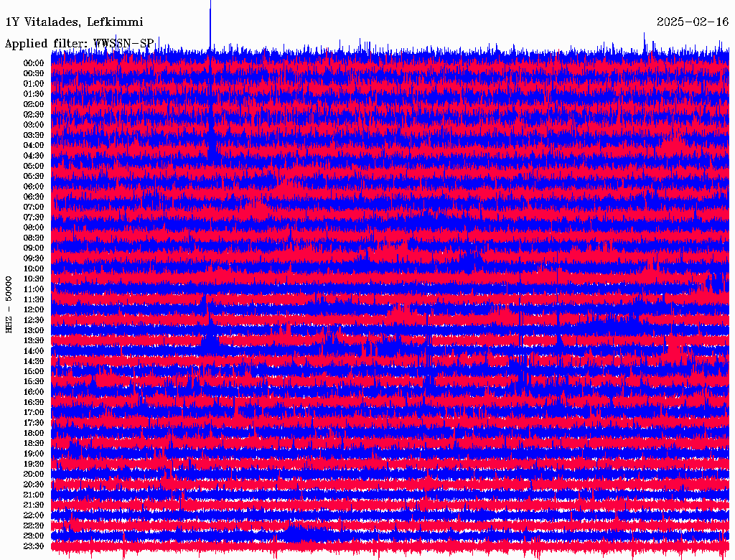Screen dimensions: 735x560
Task: Select the 14:30 time label
Action: pos(34,361)
